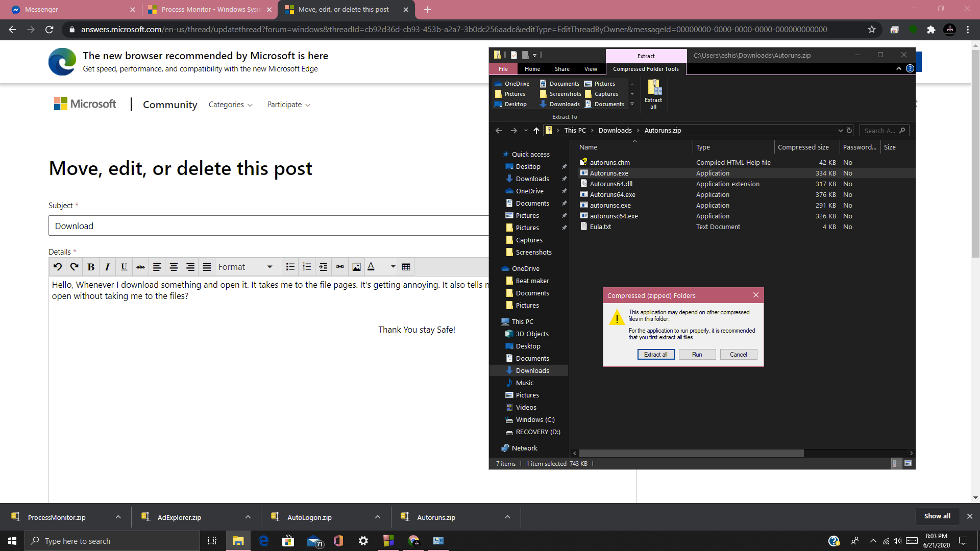Collapse the Explorer ribbon chevron
This screenshot has height=551, width=980.
point(899,69)
